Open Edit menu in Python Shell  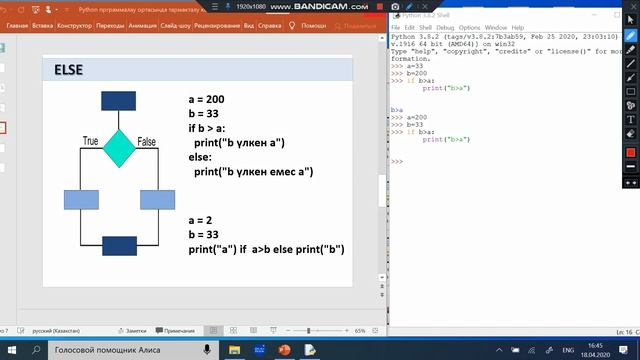click(409, 28)
